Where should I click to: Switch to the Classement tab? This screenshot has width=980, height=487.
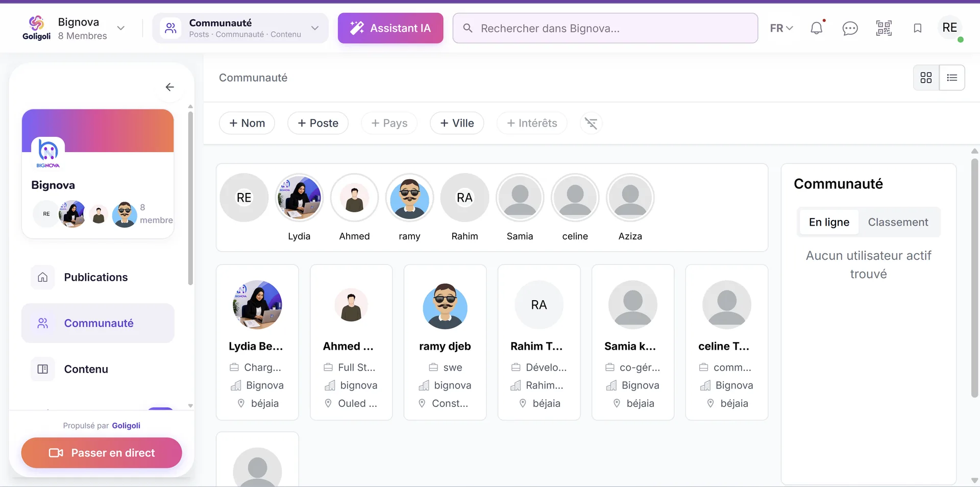(898, 222)
